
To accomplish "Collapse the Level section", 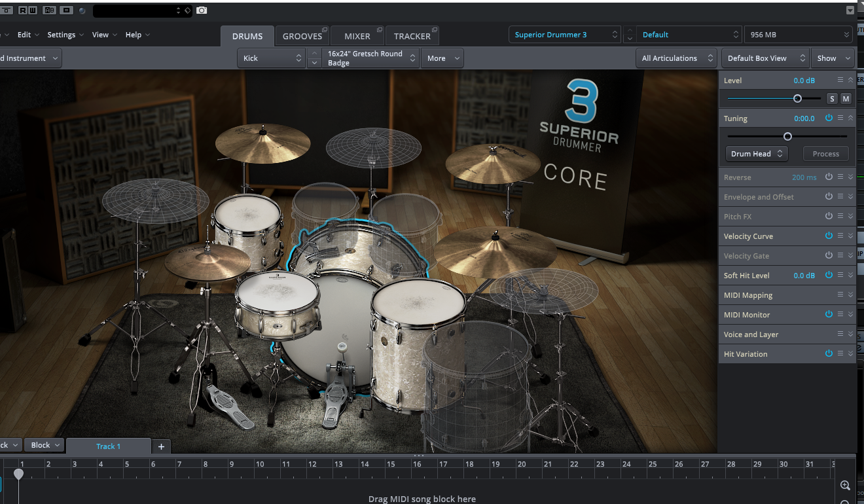I will click(x=850, y=80).
